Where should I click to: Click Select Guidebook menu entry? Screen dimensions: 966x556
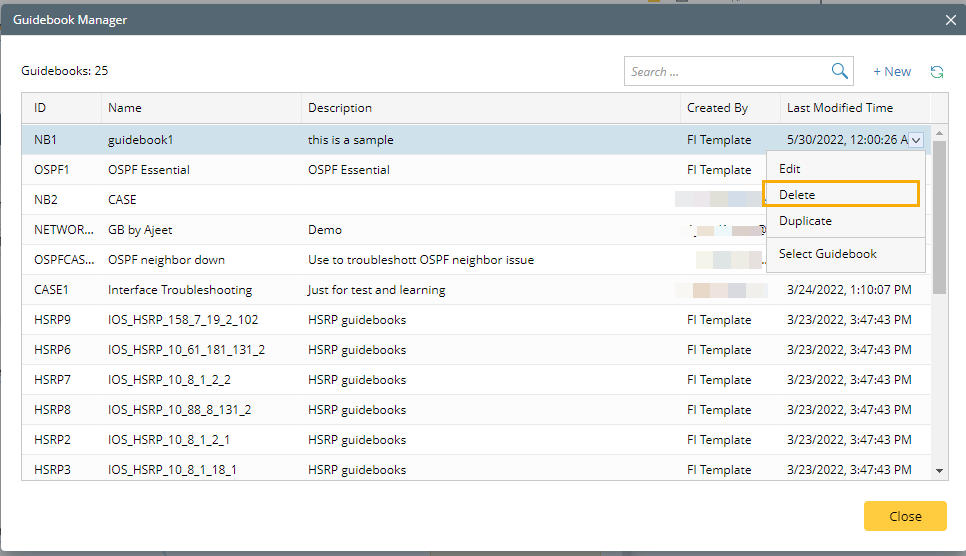point(827,254)
